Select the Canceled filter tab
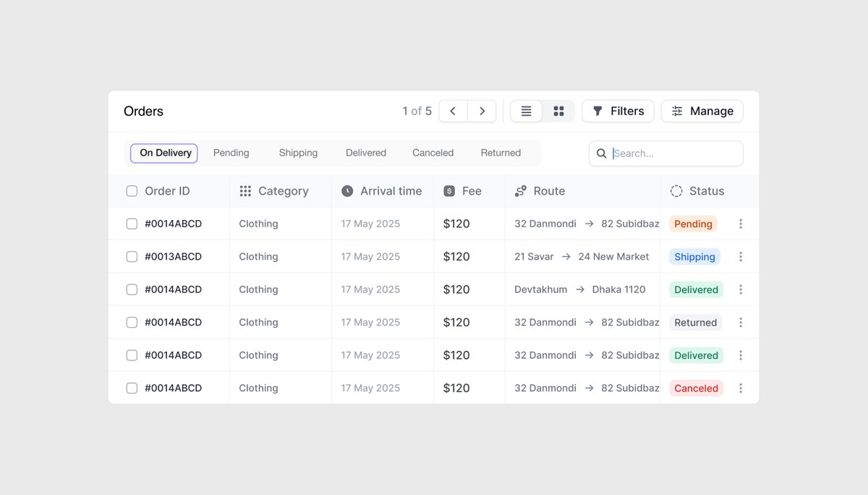Viewport: 868px width, 495px height. (433, 153)
